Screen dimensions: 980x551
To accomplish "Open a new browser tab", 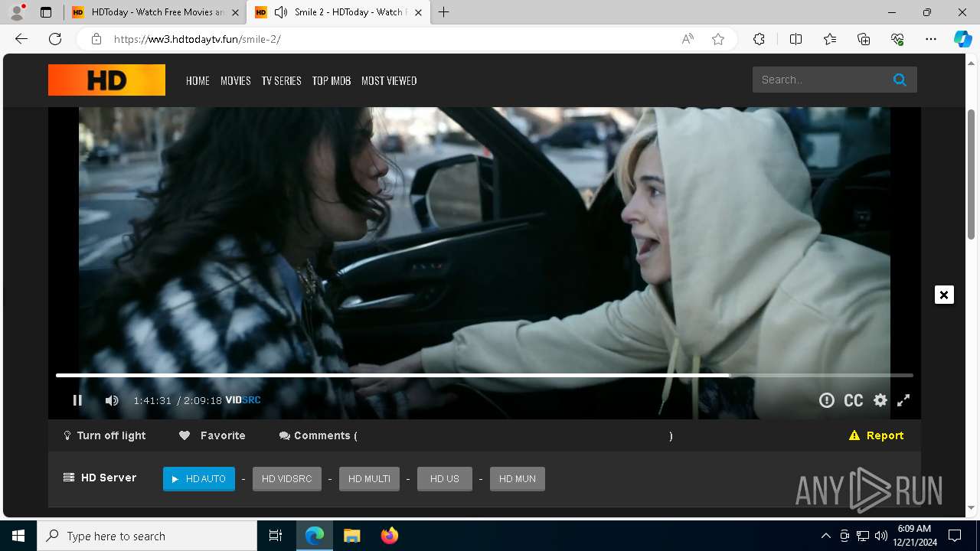I will (x=443, y=12).
